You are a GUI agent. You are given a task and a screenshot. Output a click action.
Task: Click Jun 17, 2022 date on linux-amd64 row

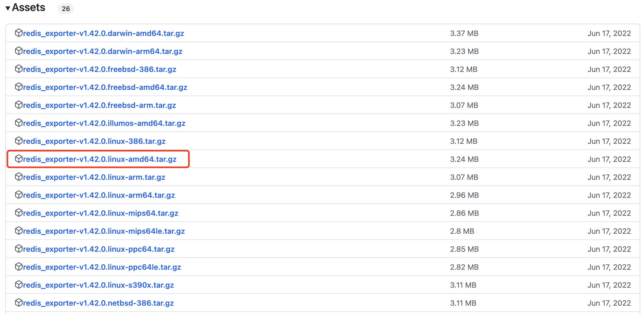[x=609, y=159]
